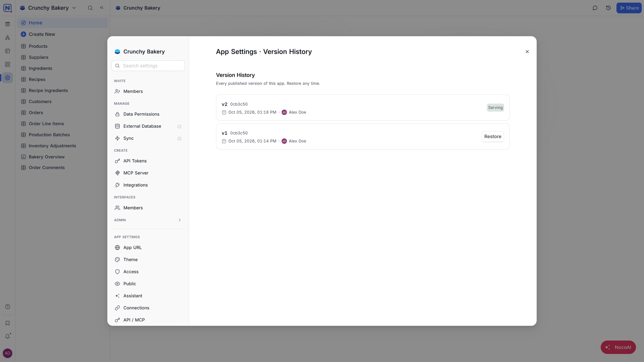Select the settings gear in left rail
Screen dimensions: 644x362
pyautogui.click(x=7, y=78)
